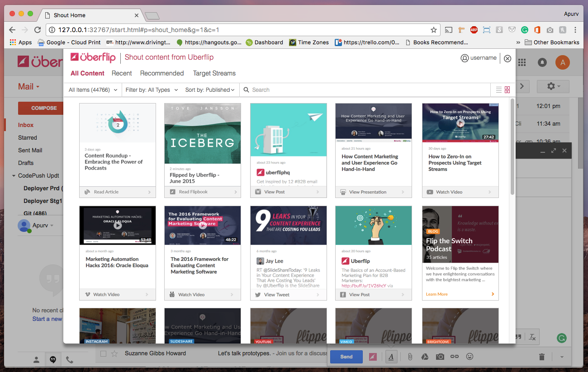Image resolution: width=588 pixels, height=372 pixels.
Task: Open Apurv status dropdown in Hangouts
Action: click(x=52, y=226)
